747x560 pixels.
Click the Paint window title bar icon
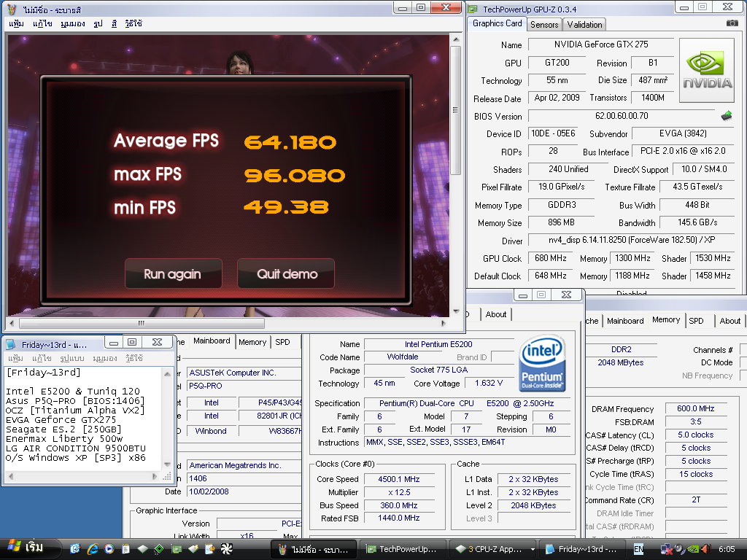12,9
